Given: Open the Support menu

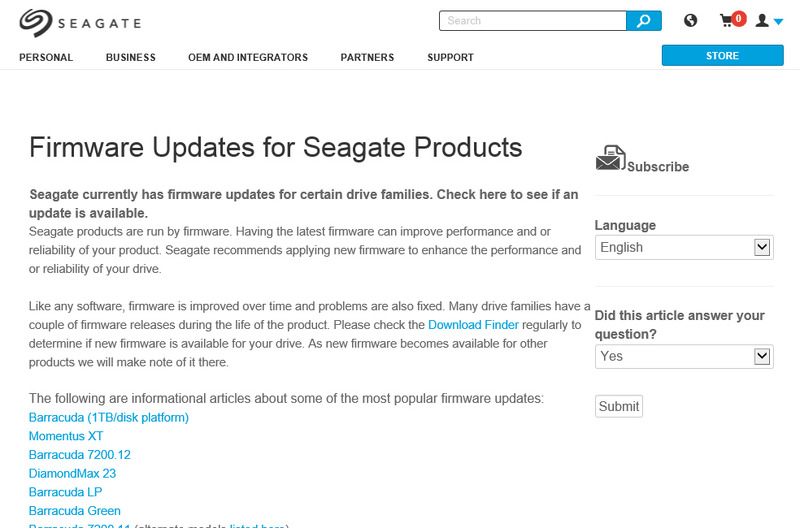Looking at the screenshot, I should 450,58.
